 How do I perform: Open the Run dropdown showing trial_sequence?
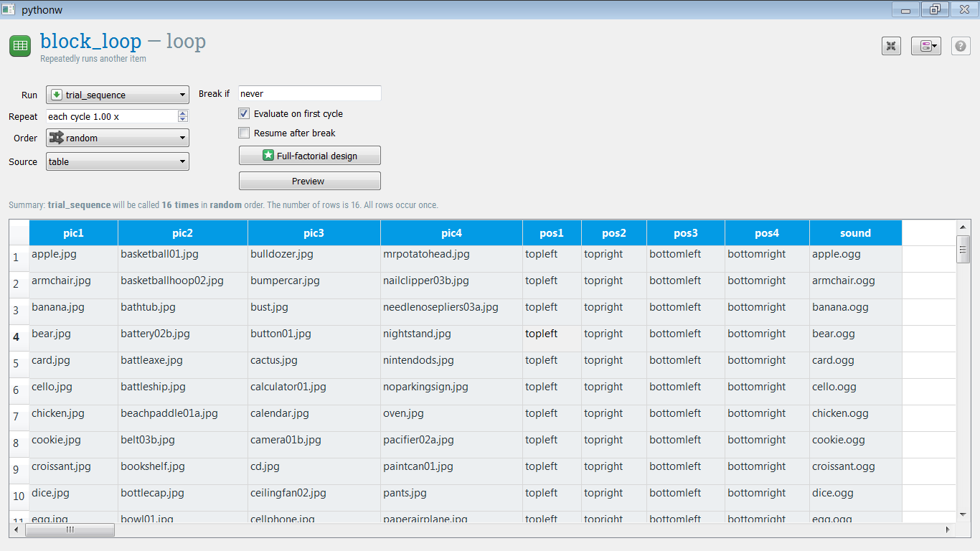118,95
